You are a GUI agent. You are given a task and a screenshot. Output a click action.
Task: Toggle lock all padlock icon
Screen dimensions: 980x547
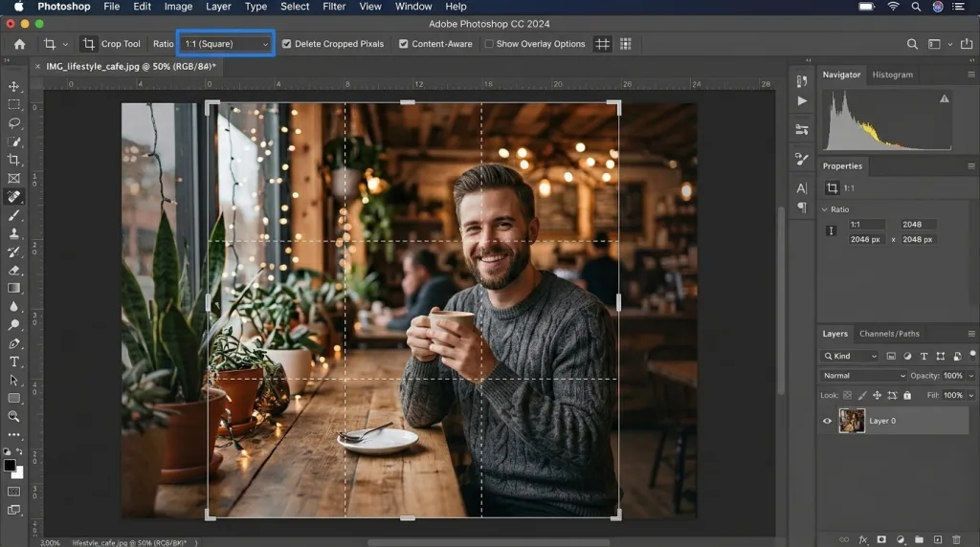tap(907, 395)
